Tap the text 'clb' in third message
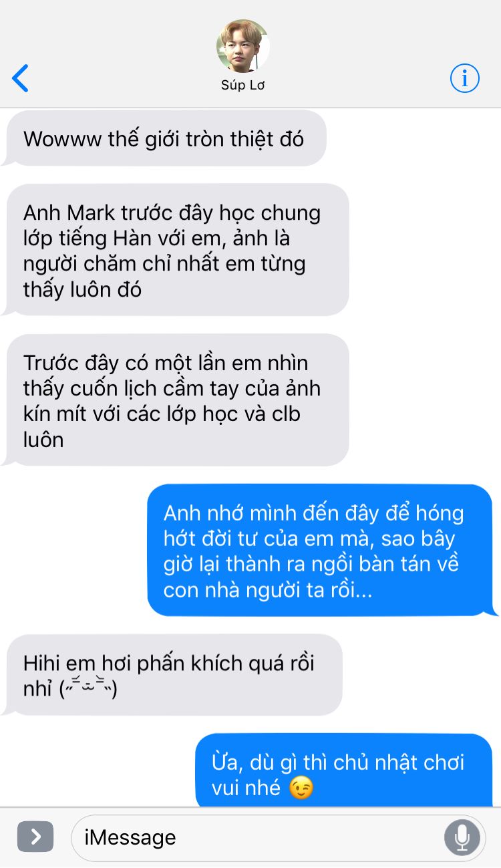The image size is (501, 868). click(286, 414)
